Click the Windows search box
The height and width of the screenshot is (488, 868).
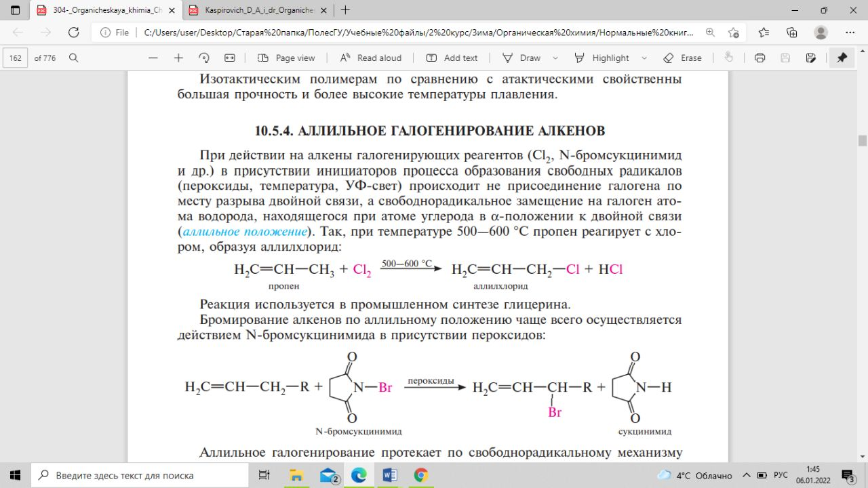click(141, 475)
